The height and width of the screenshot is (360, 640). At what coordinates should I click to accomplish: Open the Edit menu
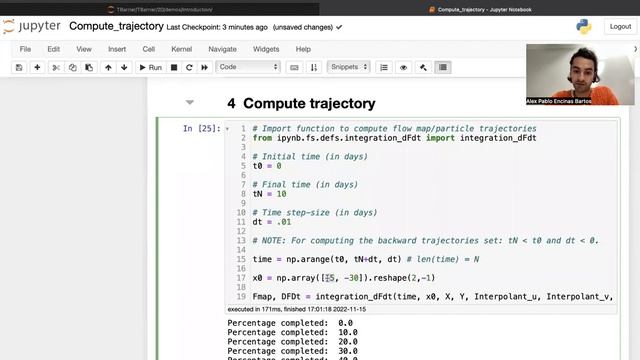point(53,49)
